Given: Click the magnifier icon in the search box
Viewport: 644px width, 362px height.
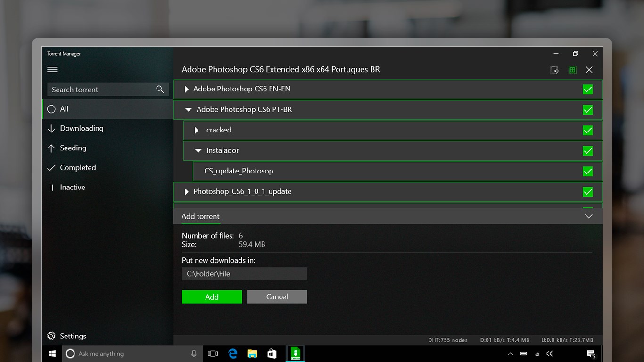Looking at the screenshot, I should click(160, 89).
